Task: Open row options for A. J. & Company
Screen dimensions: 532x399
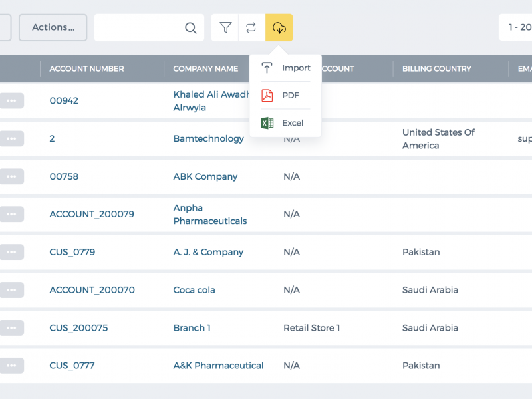Action: (x=11, y=252)
